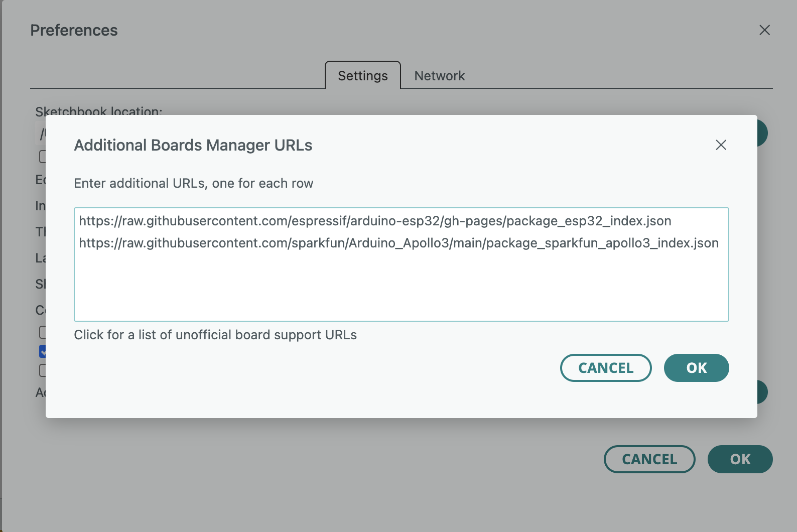Click the 'Sketchbook location:' label
This screenshot has width=797, height=532.
tap(99, 111)
